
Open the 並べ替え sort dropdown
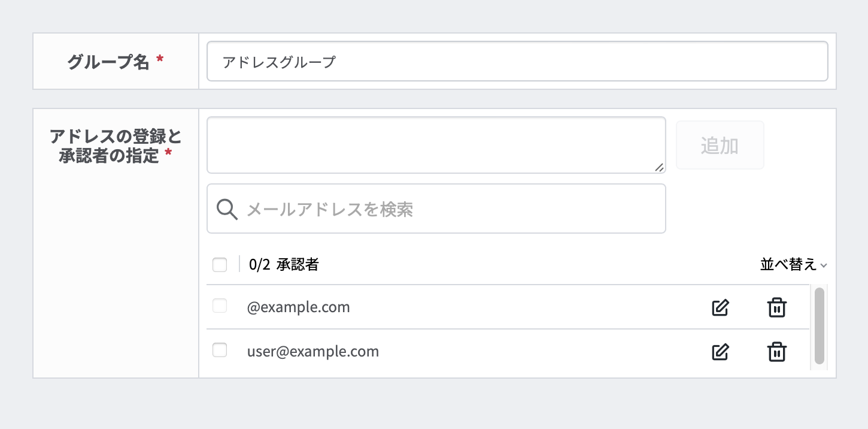794,264
